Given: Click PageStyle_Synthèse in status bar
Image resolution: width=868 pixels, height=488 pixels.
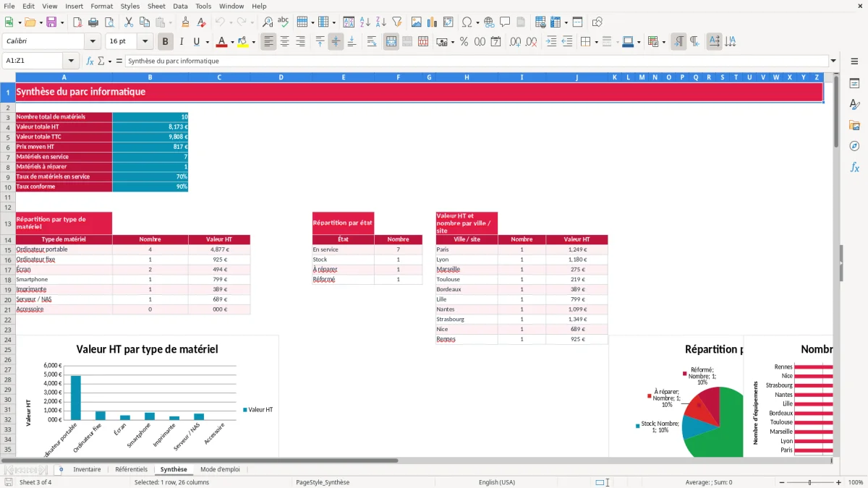Looking at the screenshot, I should tap(323, 482).
